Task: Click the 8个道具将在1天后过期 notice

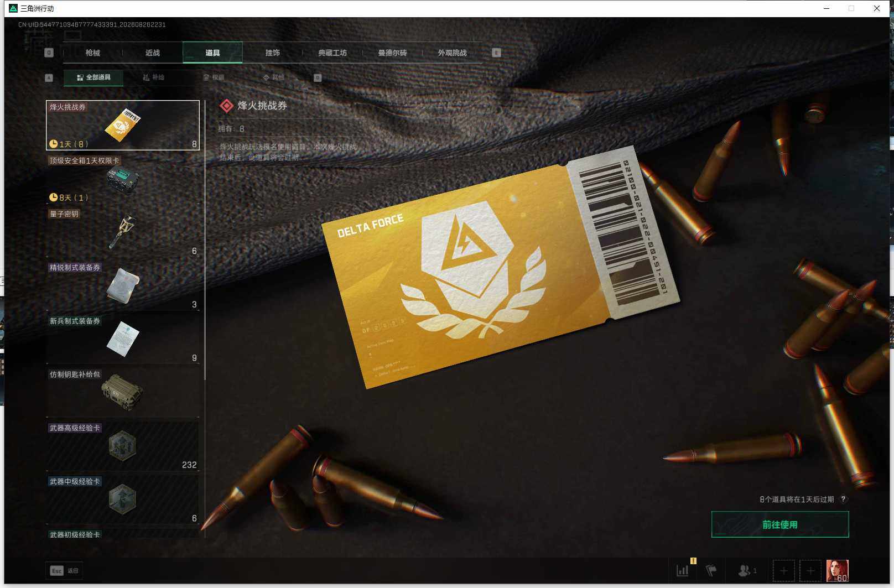Action: [x=797, y=499]
